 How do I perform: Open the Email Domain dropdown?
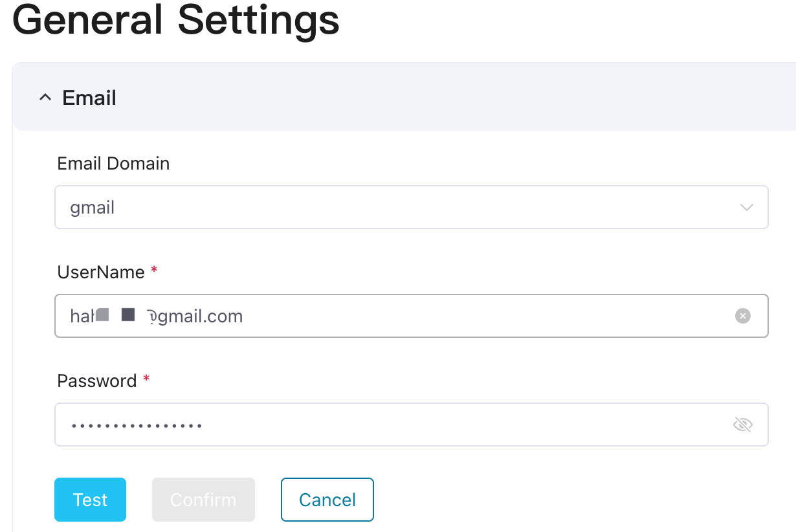[x=411, y=207]
